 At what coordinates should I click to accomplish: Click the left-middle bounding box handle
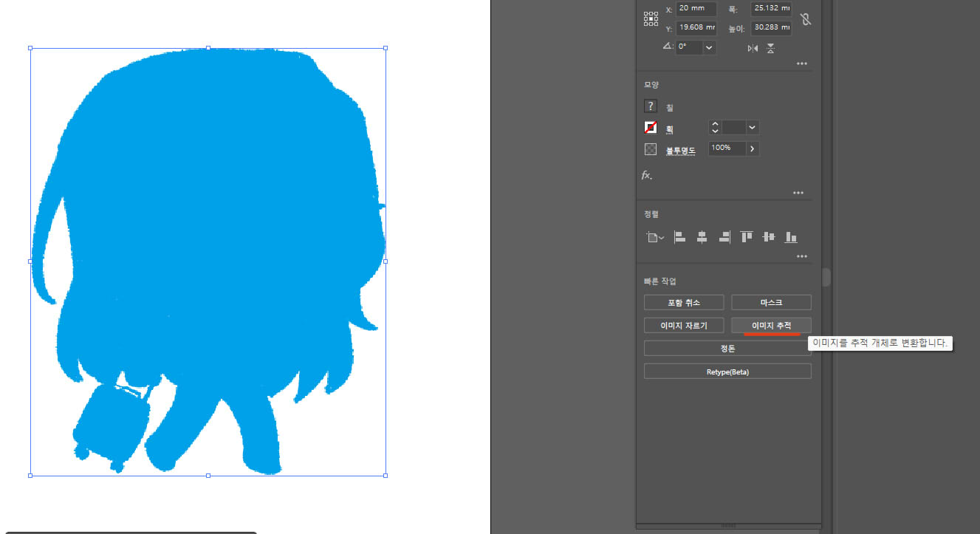30,261
